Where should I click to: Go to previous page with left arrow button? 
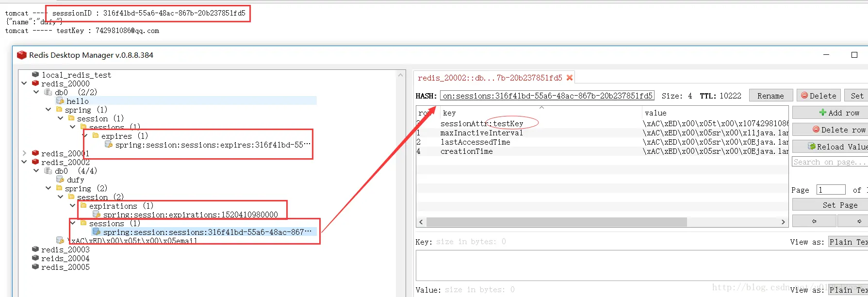click(814, 221)
